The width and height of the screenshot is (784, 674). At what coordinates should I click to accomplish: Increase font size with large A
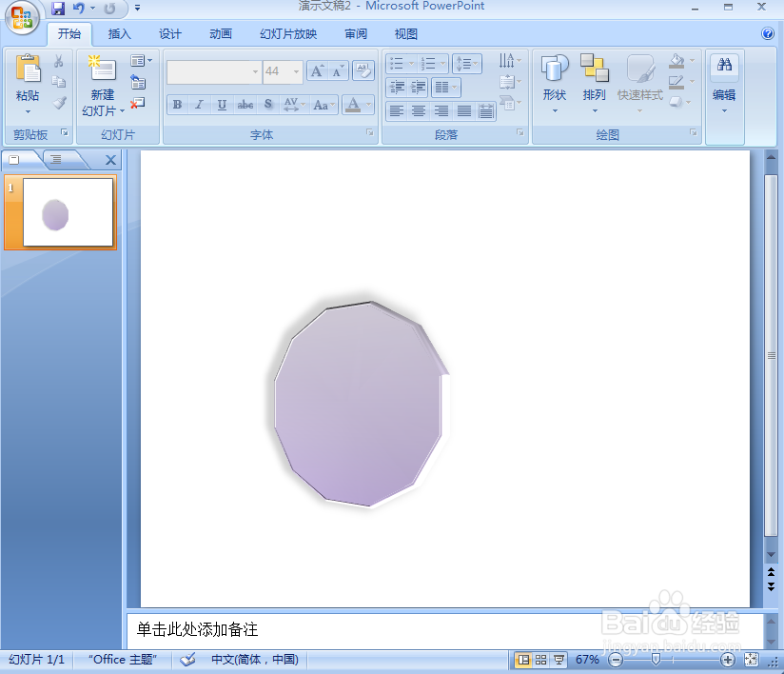317,71
